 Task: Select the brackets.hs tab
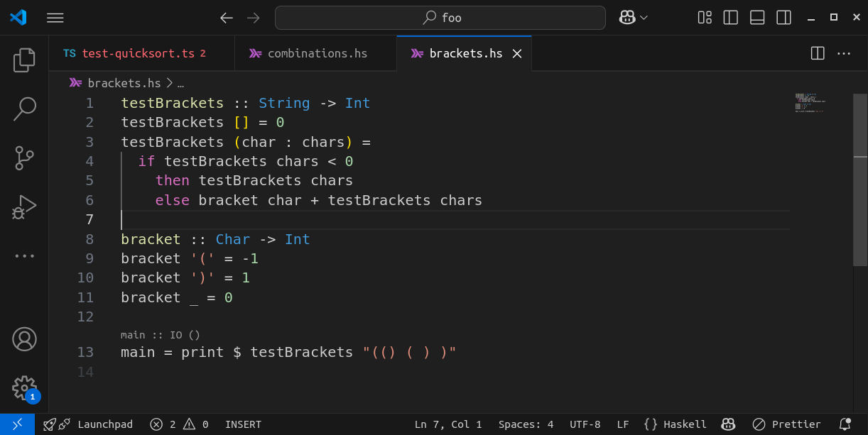(x=465, y=53)
